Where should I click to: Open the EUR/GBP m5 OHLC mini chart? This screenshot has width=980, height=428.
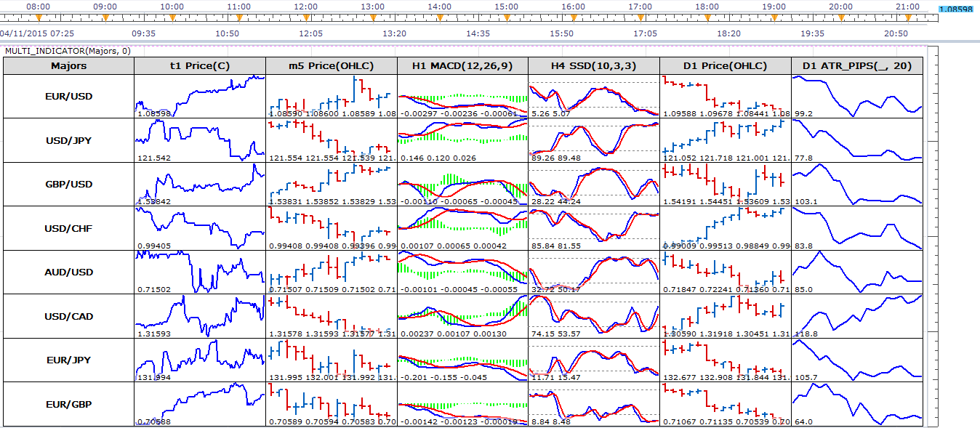pyautogui.click(x=332, y=404)
